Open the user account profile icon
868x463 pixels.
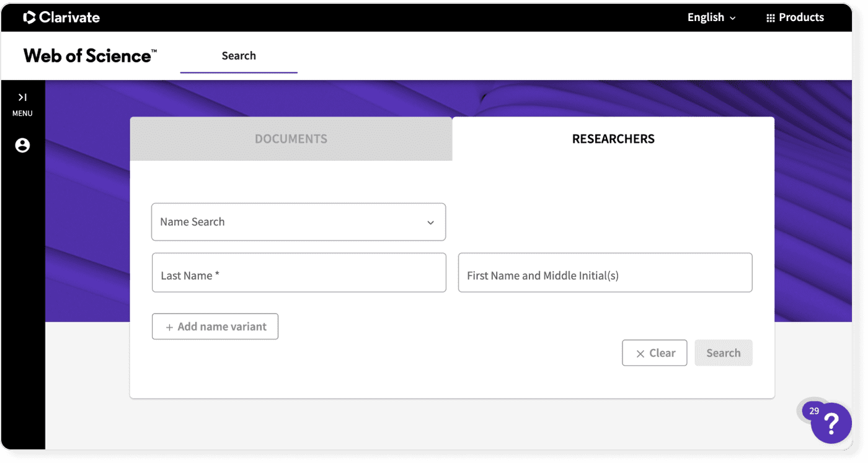[x=22, y=146]
